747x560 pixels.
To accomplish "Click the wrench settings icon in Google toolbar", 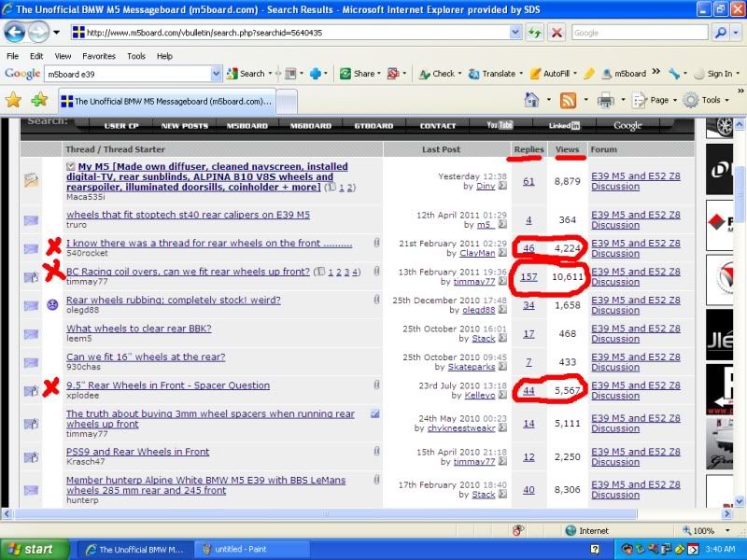I will [x=673, y=74].
